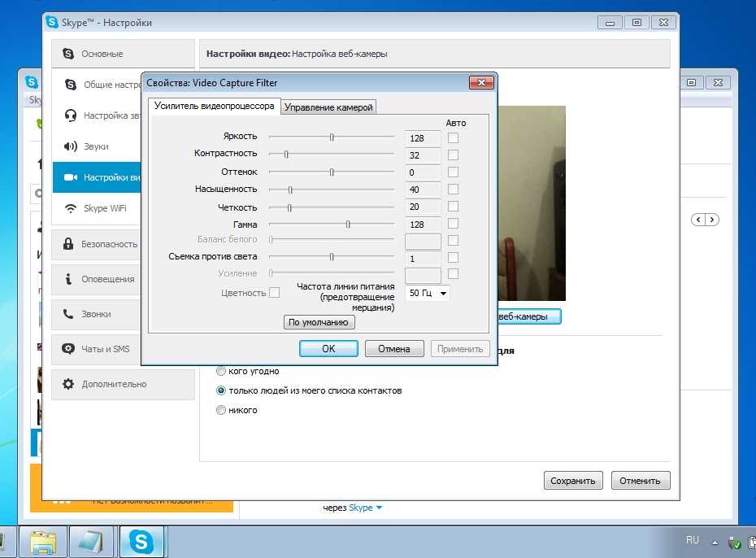Screen dimensions: 756x558
Task: Expand the Skype dropdown arrow below the settings window
Action: click(x=379, y=508)
